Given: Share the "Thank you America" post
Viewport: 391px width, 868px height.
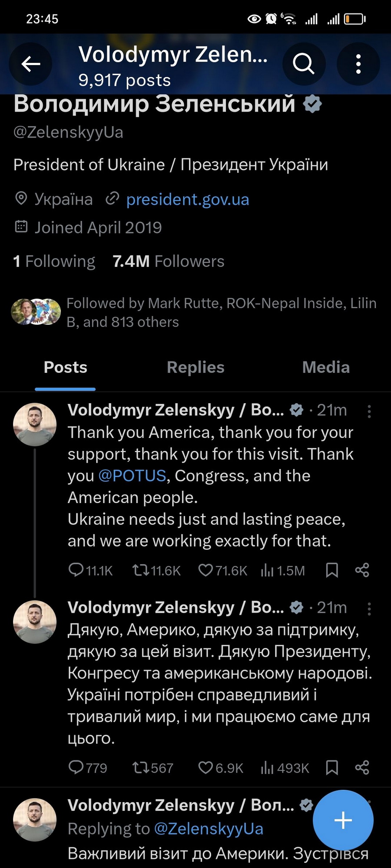Looking at the screenshot, I should [362, 570].
